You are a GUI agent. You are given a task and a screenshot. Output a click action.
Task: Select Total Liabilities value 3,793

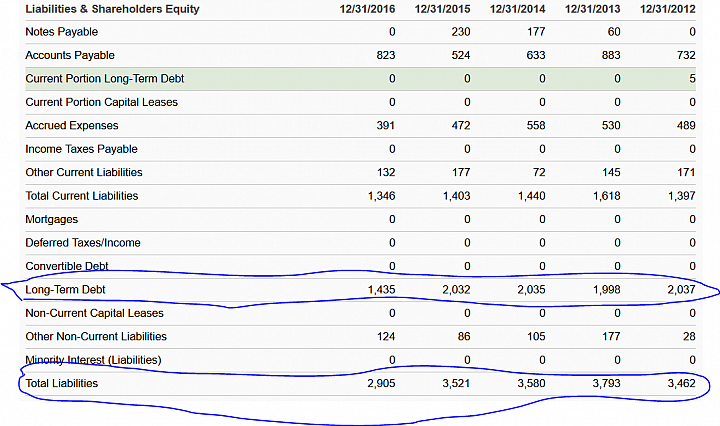[606, 383]
